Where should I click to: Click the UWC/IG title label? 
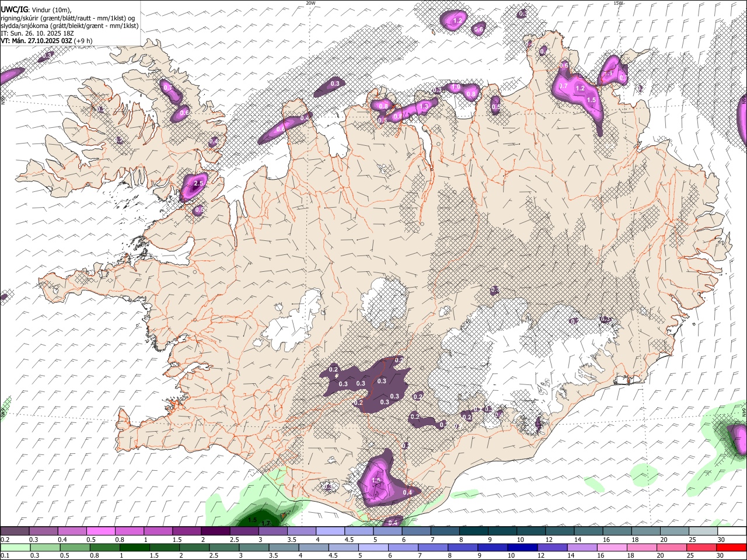[x=13, y=10]
